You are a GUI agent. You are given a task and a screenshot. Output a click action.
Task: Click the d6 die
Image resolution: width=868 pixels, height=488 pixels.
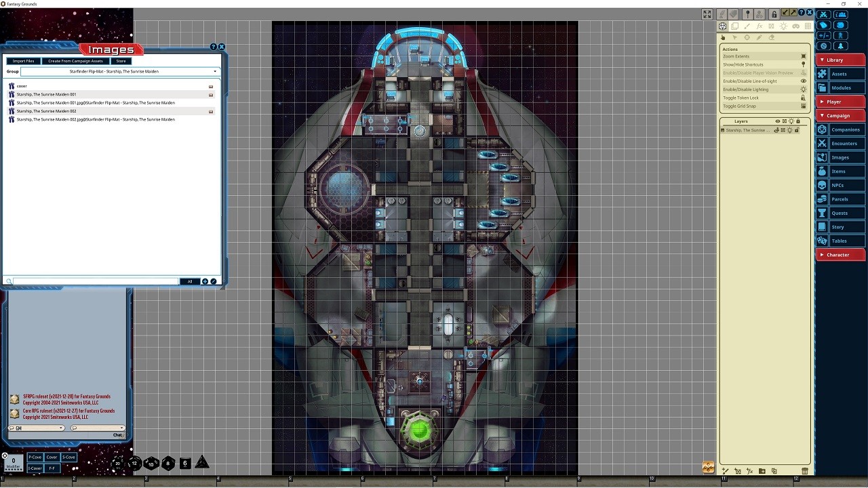pos(185,464)
